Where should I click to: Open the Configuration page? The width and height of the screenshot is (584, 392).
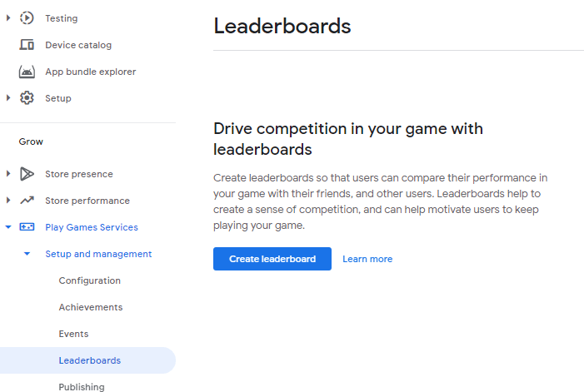tap(89, 280)
